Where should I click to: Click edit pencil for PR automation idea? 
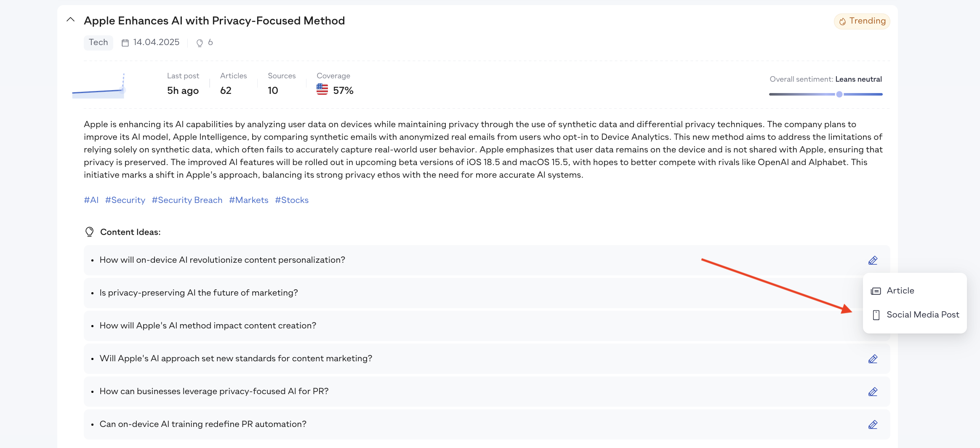[873, 424]
